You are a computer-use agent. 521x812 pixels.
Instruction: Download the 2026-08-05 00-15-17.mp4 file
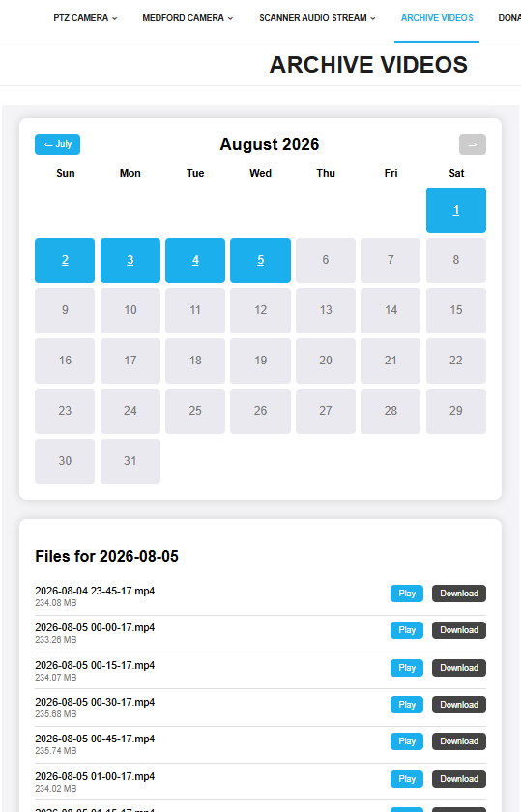pos(459,668)
